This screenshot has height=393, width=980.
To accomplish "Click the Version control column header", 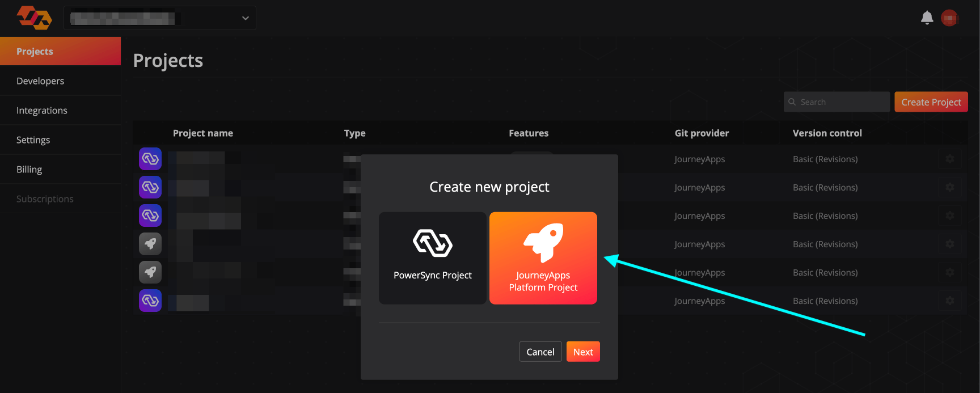I will [x=827, y=133].
